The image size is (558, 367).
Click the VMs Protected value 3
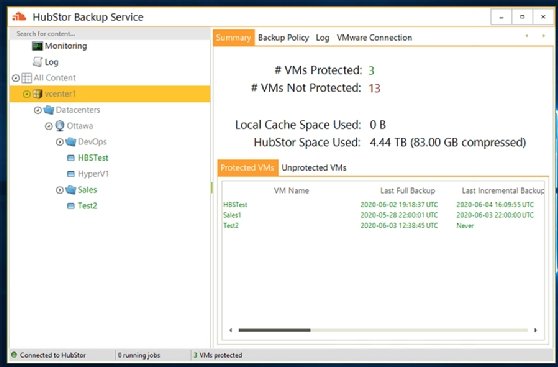pos(372,70)
